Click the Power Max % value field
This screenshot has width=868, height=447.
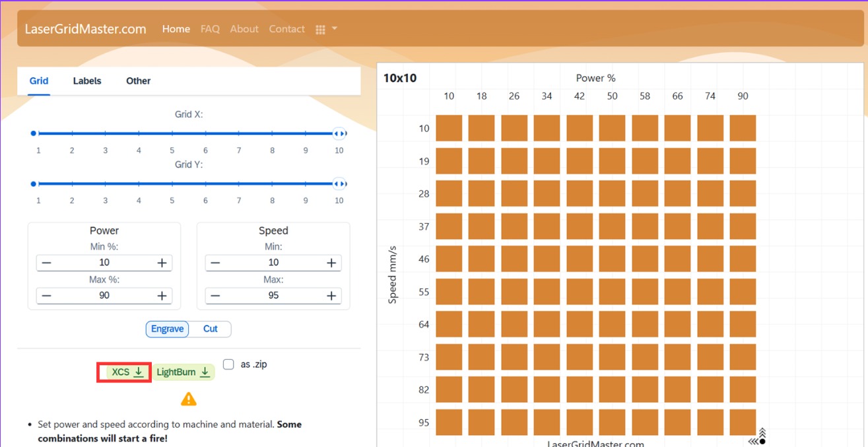(104, 296)
